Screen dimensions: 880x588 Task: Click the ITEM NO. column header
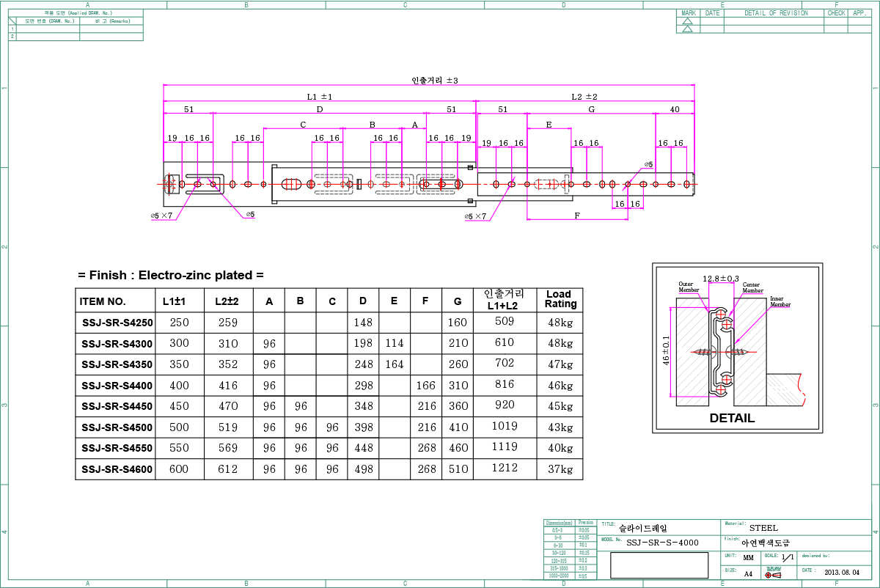point(103,301)
